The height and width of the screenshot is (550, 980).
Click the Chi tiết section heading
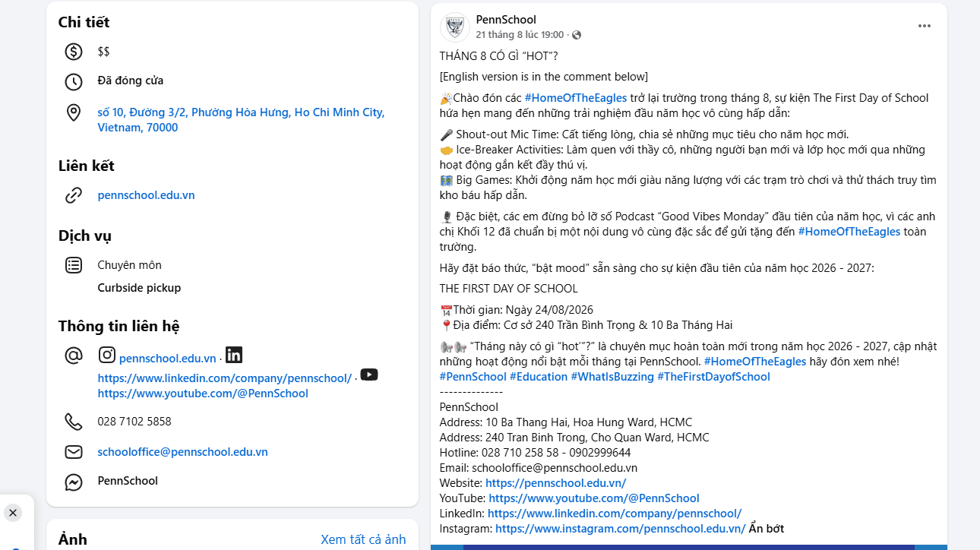click(x=84, y=23)
